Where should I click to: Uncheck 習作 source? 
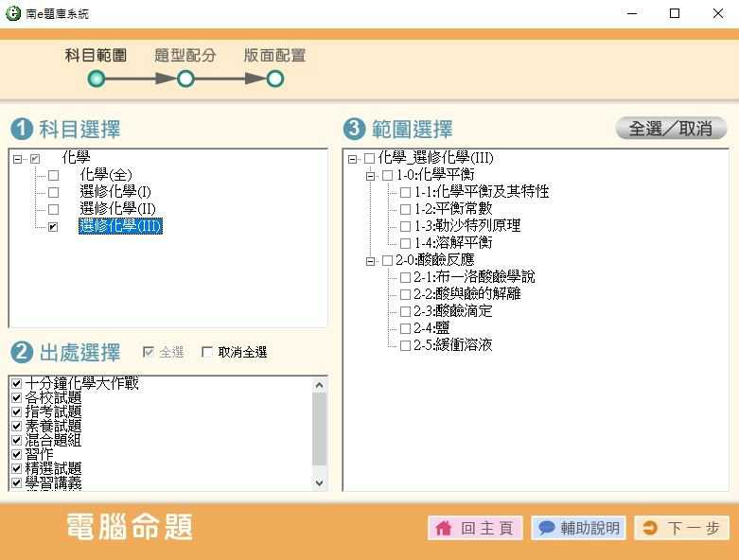[x=16, y=454]
